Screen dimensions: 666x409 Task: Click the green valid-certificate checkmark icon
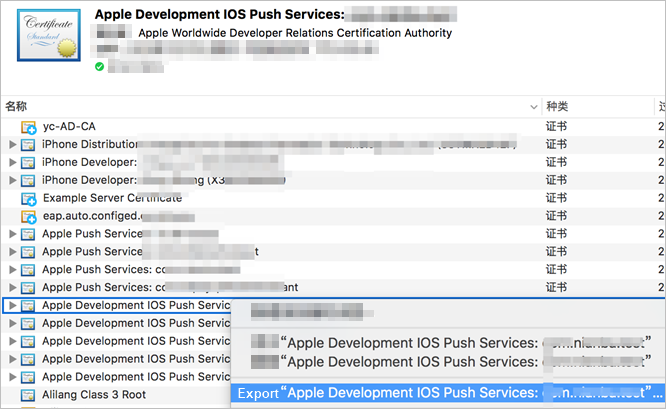(99, 67)
